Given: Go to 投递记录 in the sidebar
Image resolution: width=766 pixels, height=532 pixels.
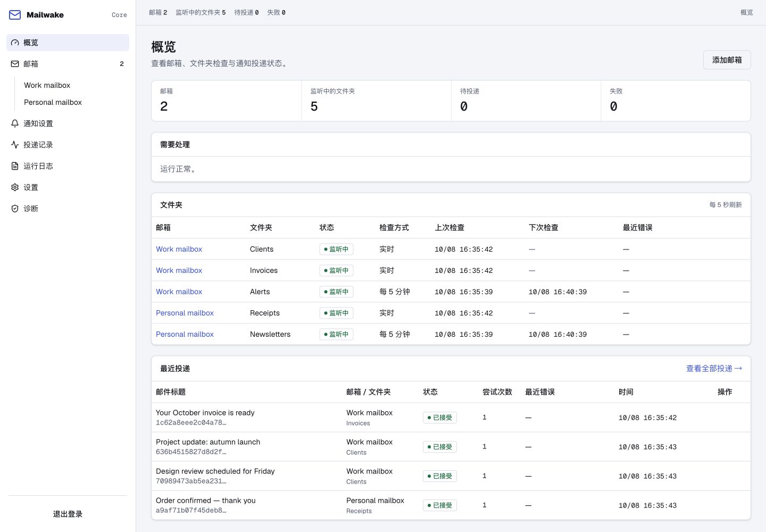Looking at the screenshot, I should point(68,145).
